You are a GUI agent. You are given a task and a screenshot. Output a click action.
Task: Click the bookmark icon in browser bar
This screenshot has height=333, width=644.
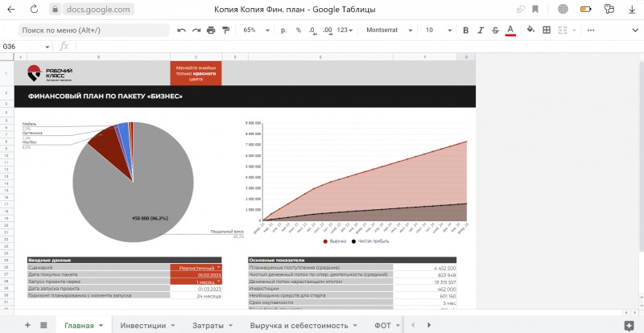[535, 9]
